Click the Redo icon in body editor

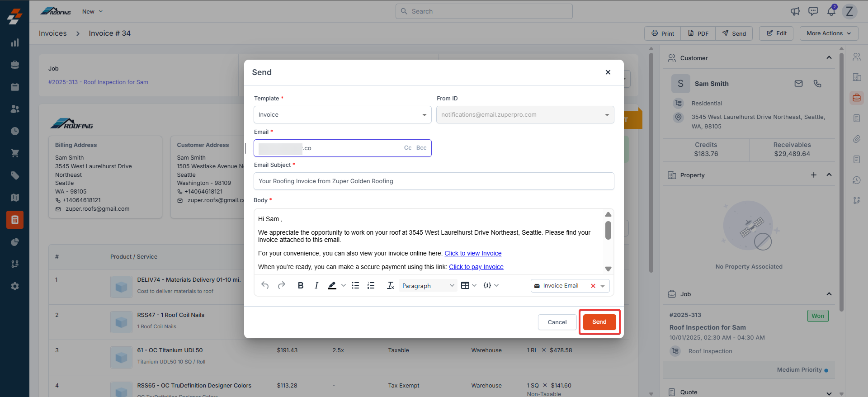[281, 285]
